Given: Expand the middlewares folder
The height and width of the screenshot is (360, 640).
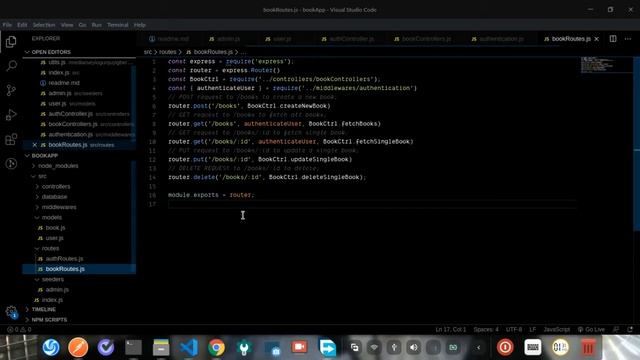Looking at the screenshot, I should [x=58, y=207].
